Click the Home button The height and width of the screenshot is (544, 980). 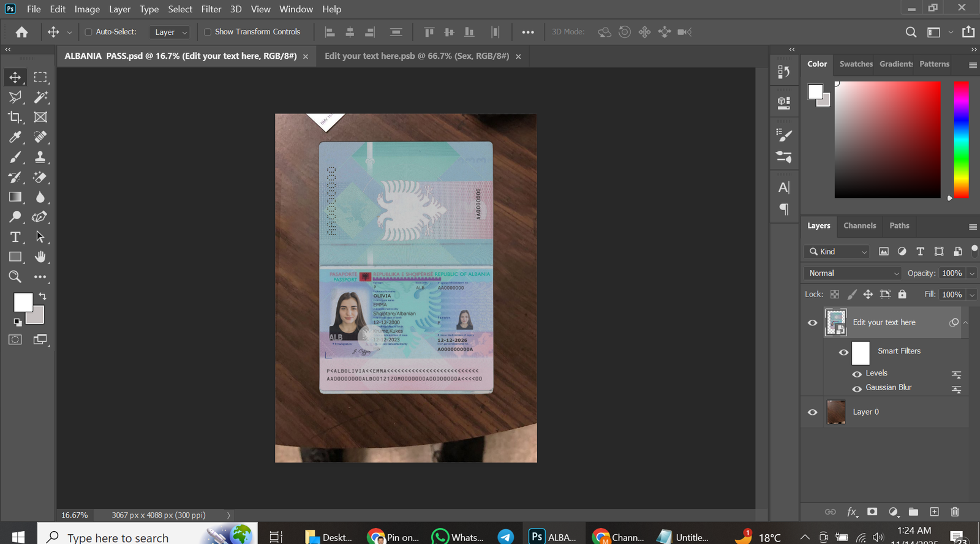21,32
